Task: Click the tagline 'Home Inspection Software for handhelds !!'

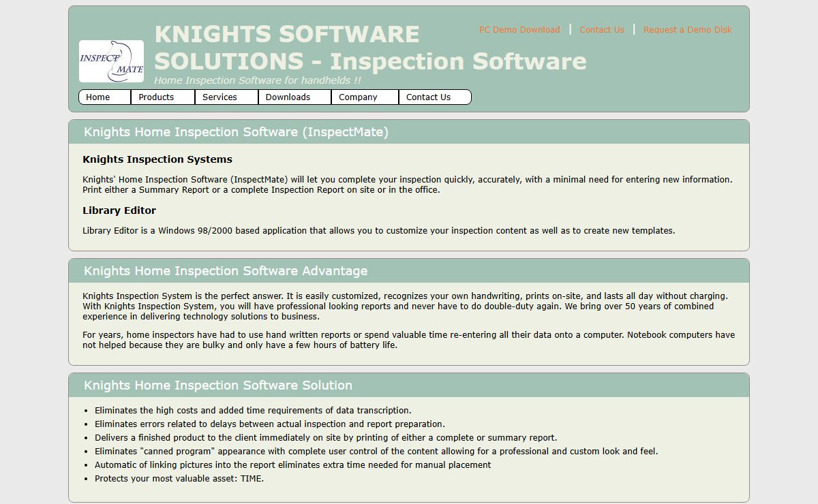Action: pos(258,80)
